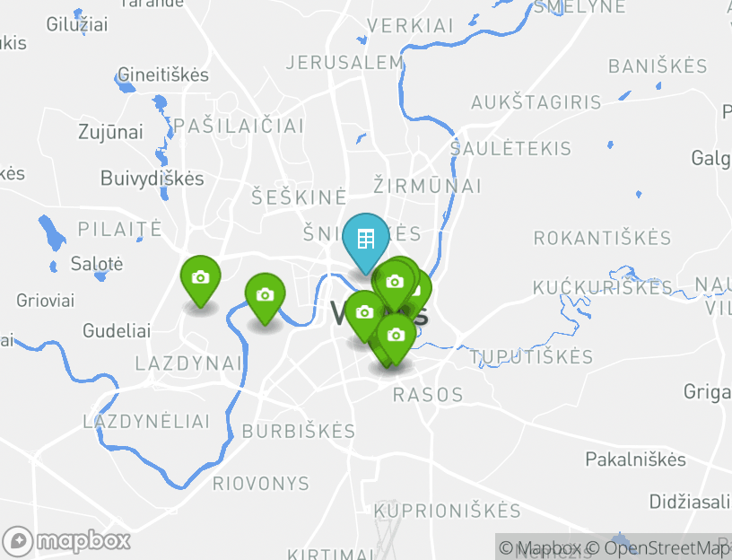732x560 pixels.
Task: Click the Žirmūnai district label
Action: point(427,186)
